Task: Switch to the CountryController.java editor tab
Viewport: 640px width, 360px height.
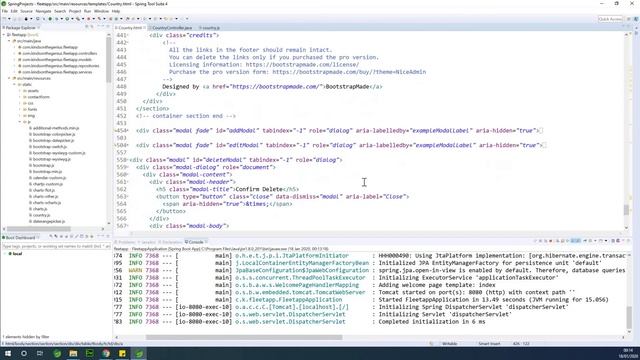Action: (171, 28)
